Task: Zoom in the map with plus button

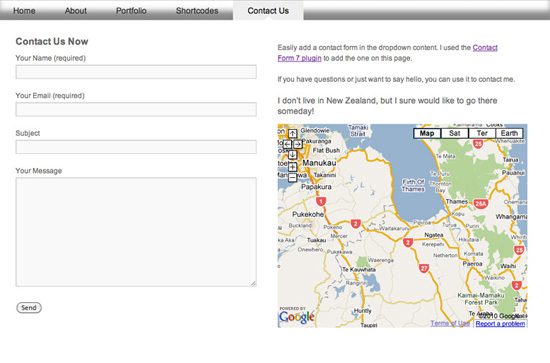Action: coord(293,167)
